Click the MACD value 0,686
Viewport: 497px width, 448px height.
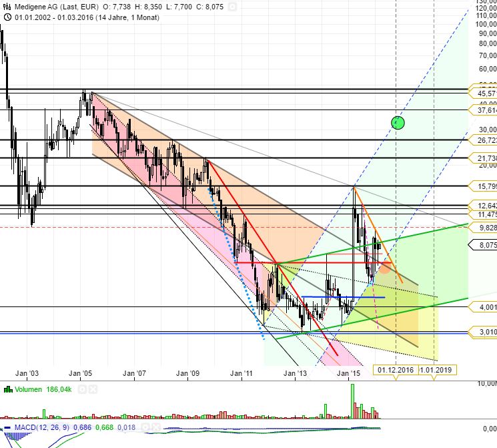(83, 428)
